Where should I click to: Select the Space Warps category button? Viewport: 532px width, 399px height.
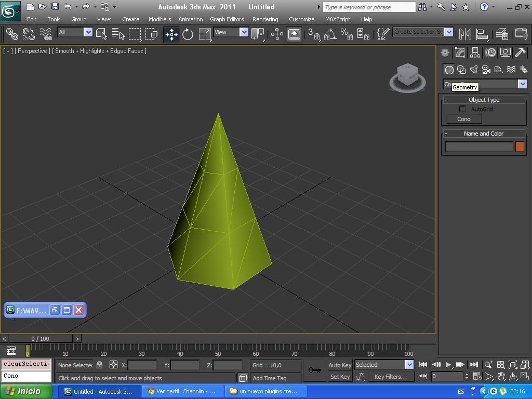tap(511, 70)
